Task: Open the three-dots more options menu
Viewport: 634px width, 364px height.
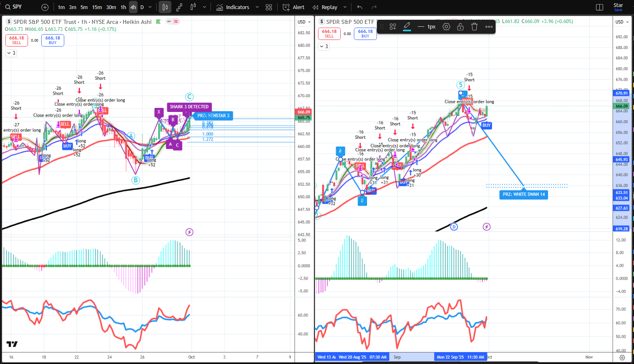Action: tap(489, 27)
